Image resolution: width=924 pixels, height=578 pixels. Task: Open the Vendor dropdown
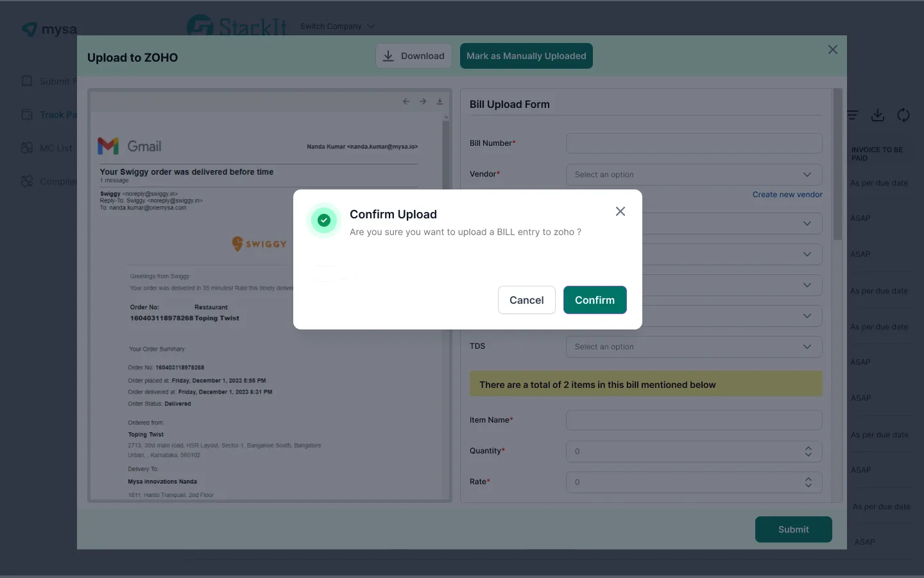pyautogui.click(x=694, y=175)
